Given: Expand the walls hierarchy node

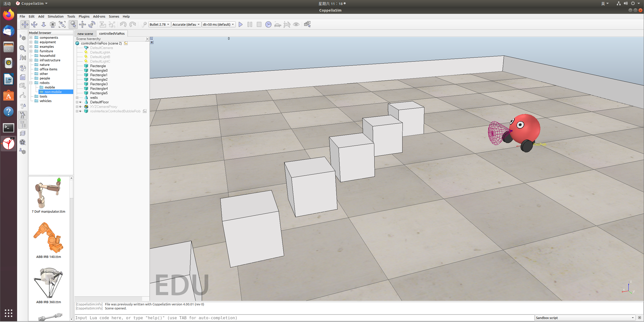Looking at the screenshot, I should point(77,98).
